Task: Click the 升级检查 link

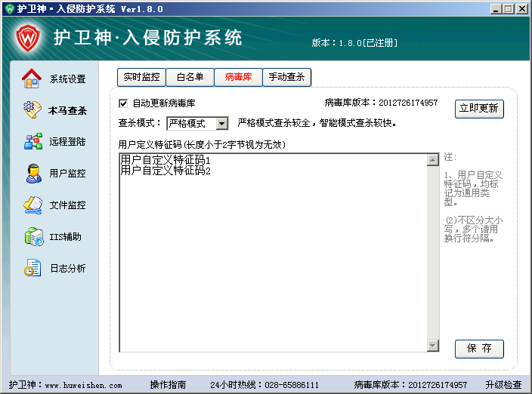Action: pyautogui.click(x=503, y=385)
